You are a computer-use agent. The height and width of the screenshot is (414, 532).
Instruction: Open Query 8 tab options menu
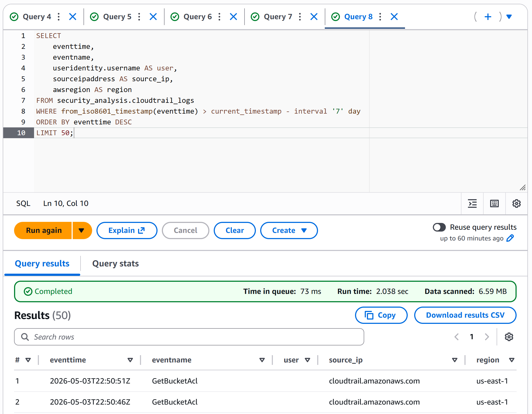380,17
